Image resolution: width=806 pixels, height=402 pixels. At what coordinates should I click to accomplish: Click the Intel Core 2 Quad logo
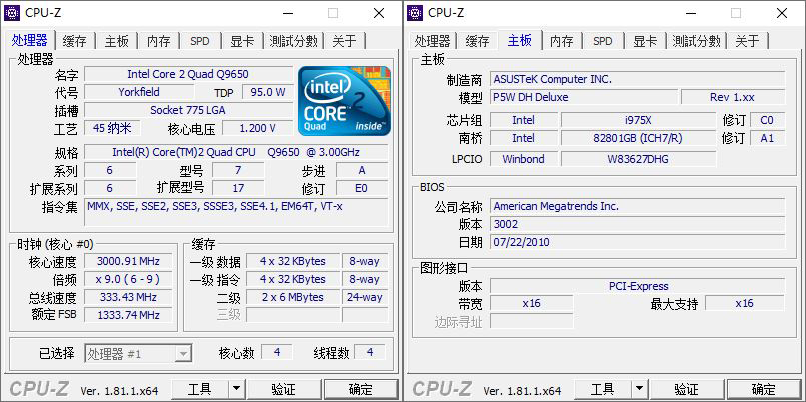tap(344, 101)
